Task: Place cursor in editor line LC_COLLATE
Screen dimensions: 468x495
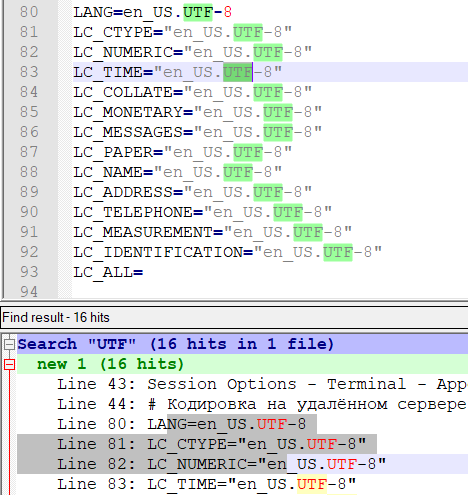Action: coord(193,92)
